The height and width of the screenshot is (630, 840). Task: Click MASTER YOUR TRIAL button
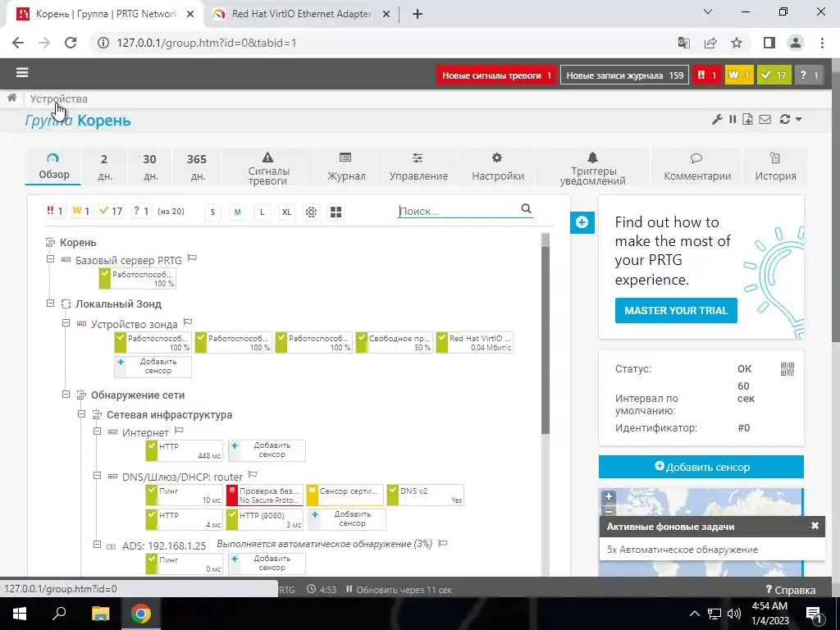pos(676,311)
